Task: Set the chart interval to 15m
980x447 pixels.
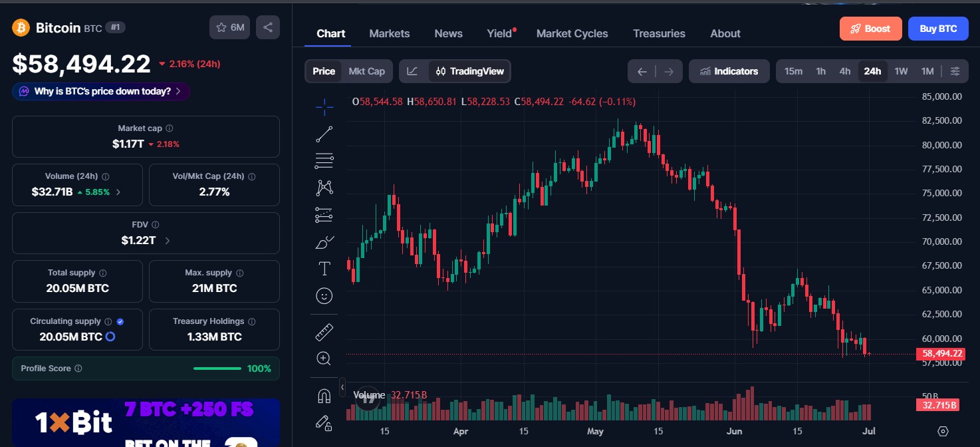Action: [x=793, y=71]
